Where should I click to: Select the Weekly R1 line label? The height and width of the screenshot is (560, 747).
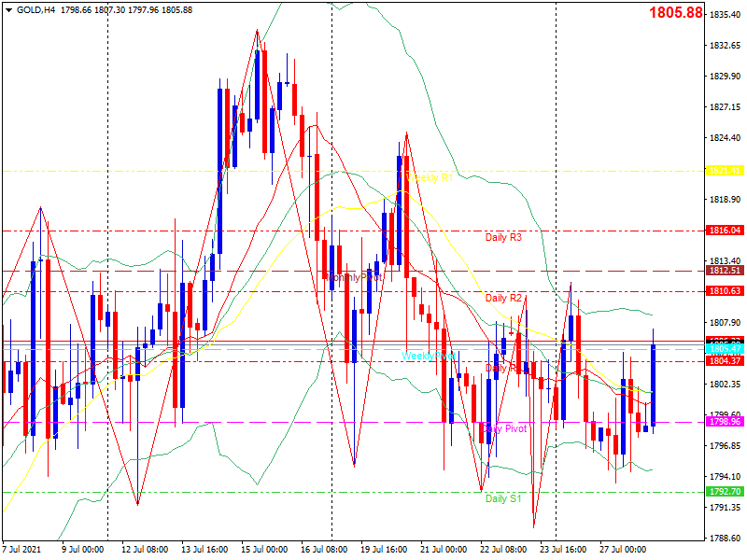click(430, 177)
